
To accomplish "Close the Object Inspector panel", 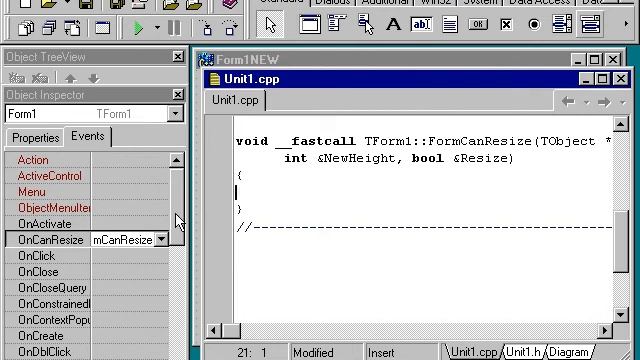I will (178, 94).
